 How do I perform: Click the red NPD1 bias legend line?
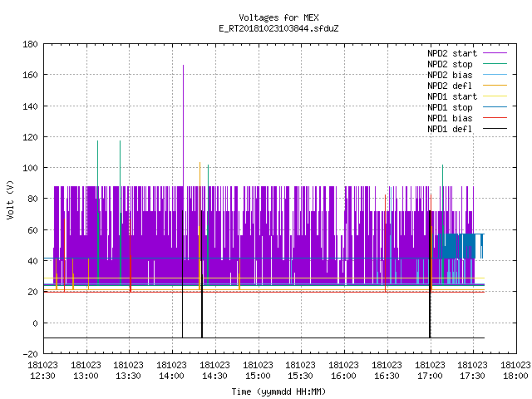(495, 118)
